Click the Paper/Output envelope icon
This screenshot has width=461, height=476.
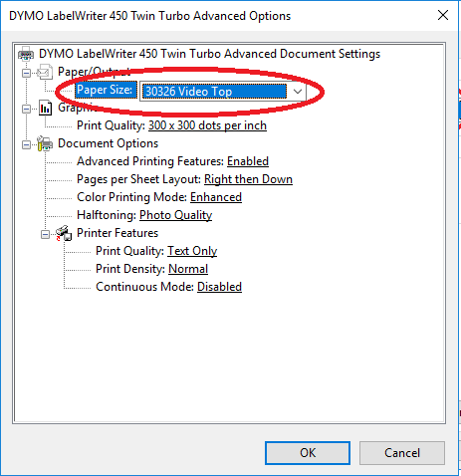pyautogui.click(x=45, y=72)
